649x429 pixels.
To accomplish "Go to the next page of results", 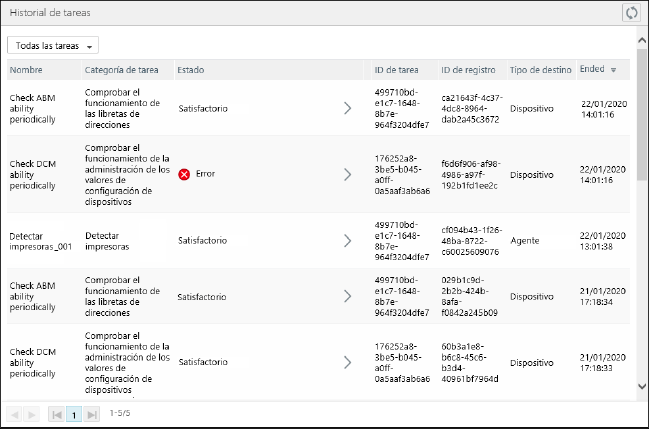I will point(32,413).
